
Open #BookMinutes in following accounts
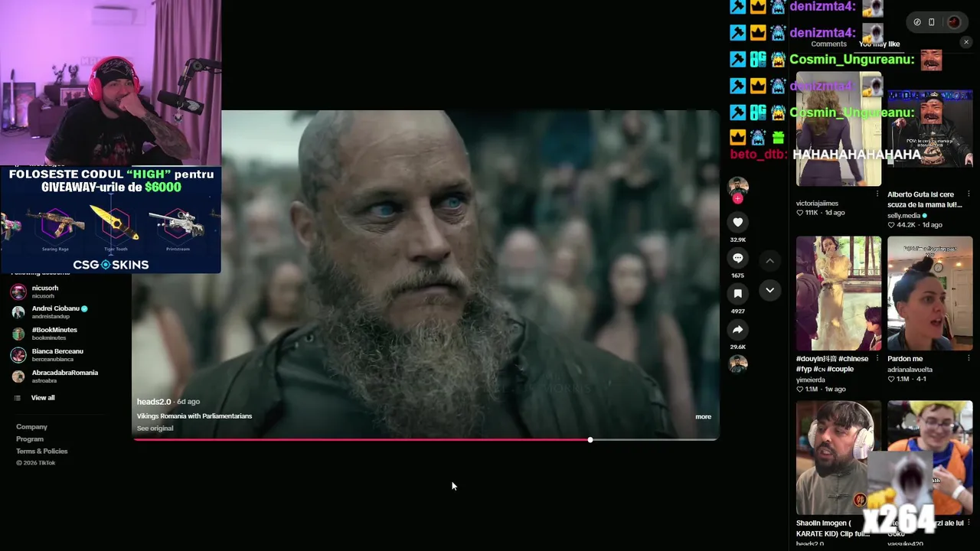[54, 333]
